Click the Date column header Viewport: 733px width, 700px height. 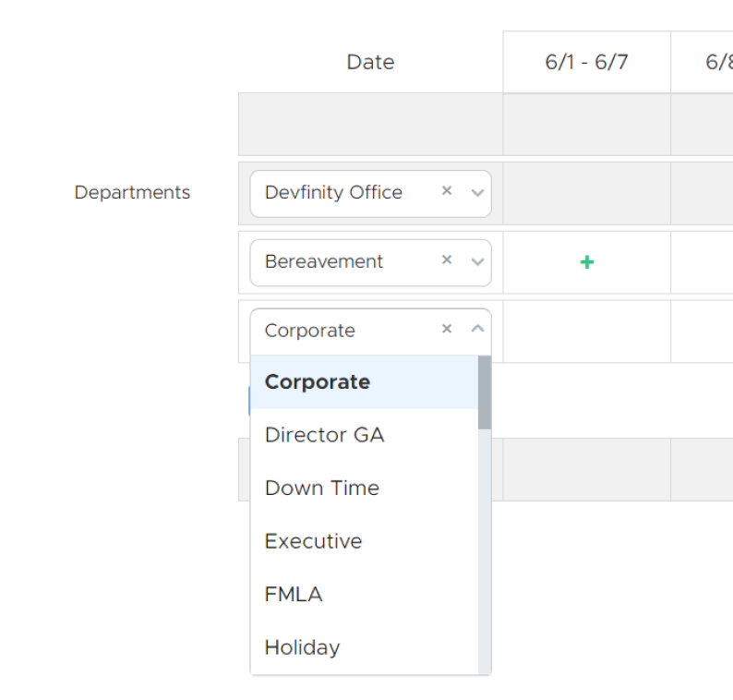click(370, 63)
